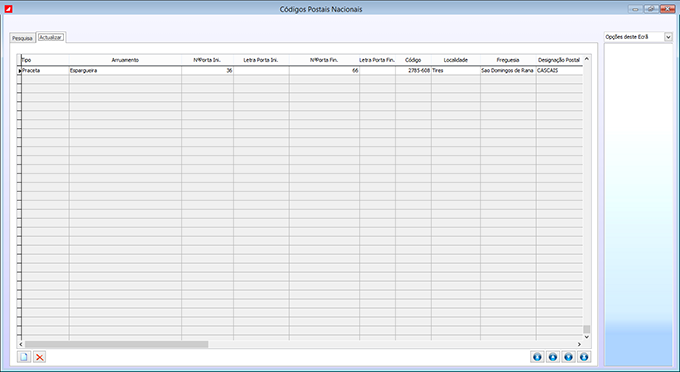The height and width of the screenshot is (372, 680).
Task: Click the horizontal scrollbar right arrow
Action: (x=579, y=344)
